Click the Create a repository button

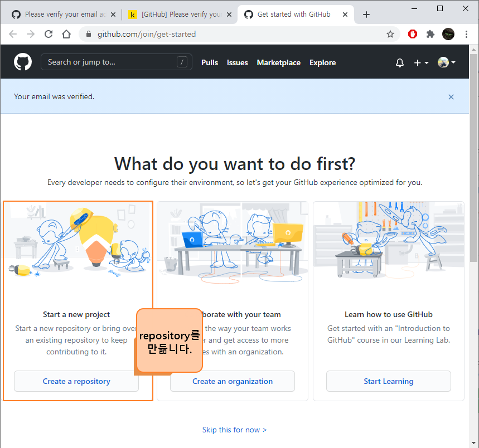click(x=76, y=381)
